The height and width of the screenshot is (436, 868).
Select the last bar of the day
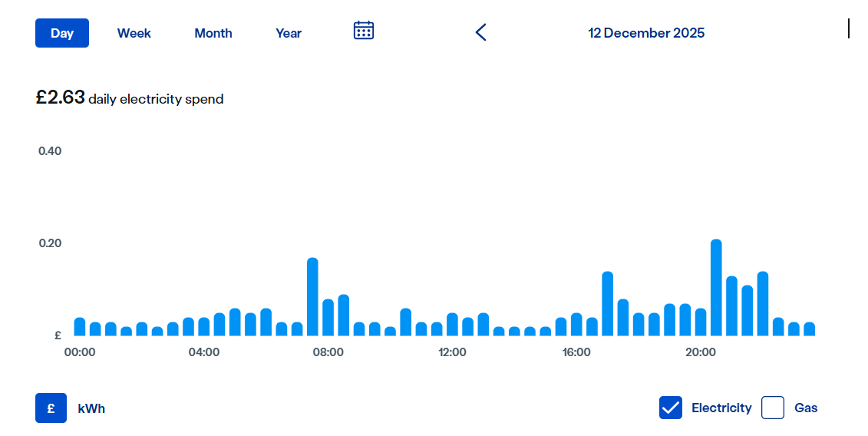(x=810, y=329)
